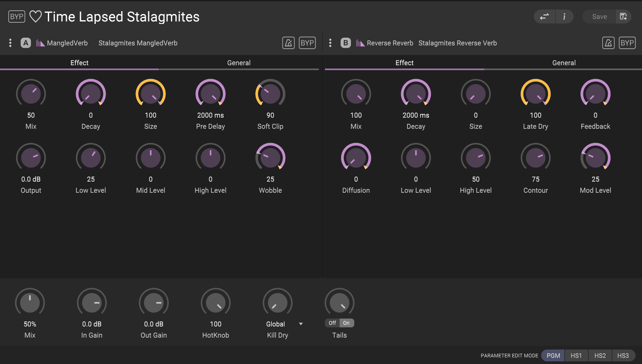Click the slot B Late Dry knob

point(535,94)
